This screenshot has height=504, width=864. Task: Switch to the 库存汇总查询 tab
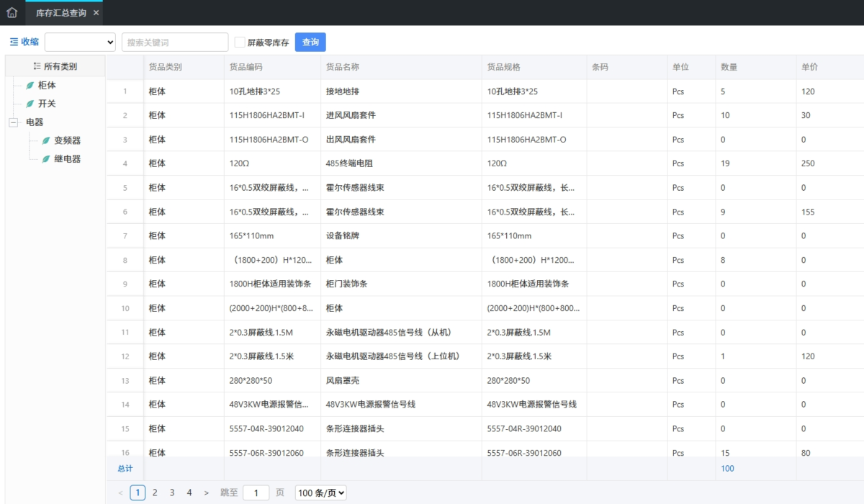[61, 13]
